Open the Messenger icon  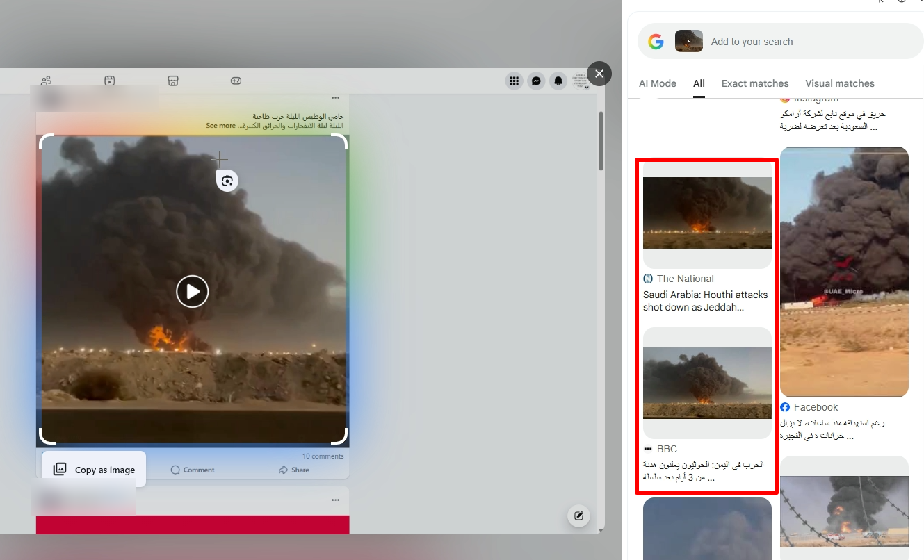pos(536,81)
